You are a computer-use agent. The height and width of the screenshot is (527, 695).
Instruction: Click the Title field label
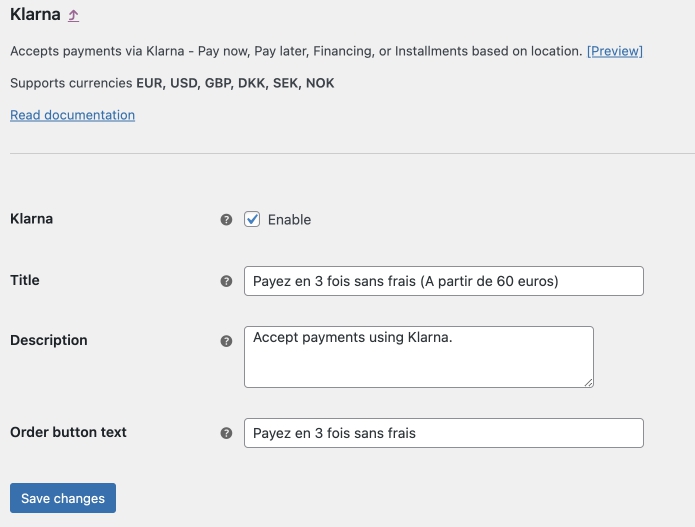click(x=25, y=280)
